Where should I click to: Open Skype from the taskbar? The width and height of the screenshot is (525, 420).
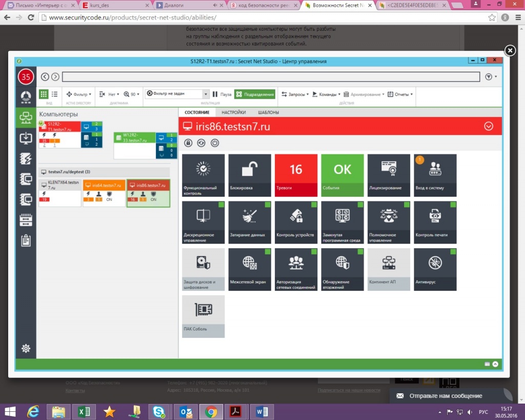(159, 412)
